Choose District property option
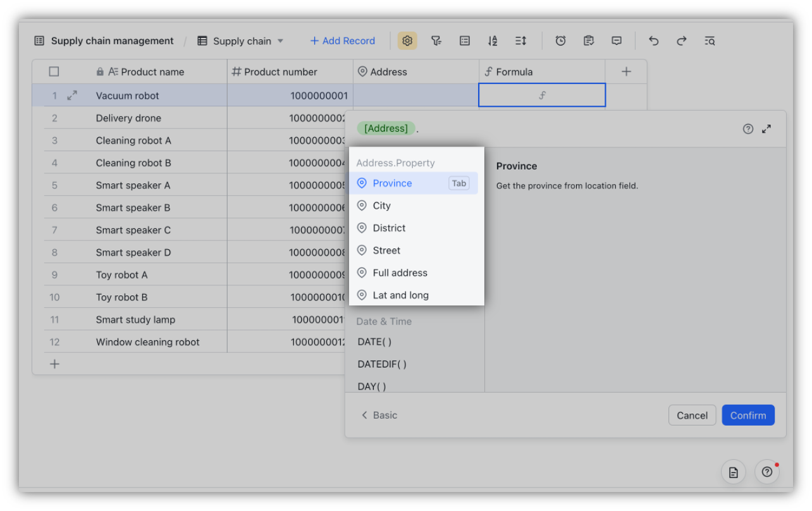This screenshot has width=812, height=511. tap(413, 228)
